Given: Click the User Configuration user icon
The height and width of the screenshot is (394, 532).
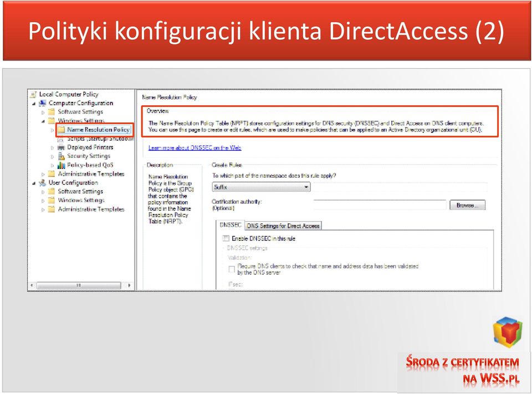Looking at the screenshot, I should pos(43,182).
